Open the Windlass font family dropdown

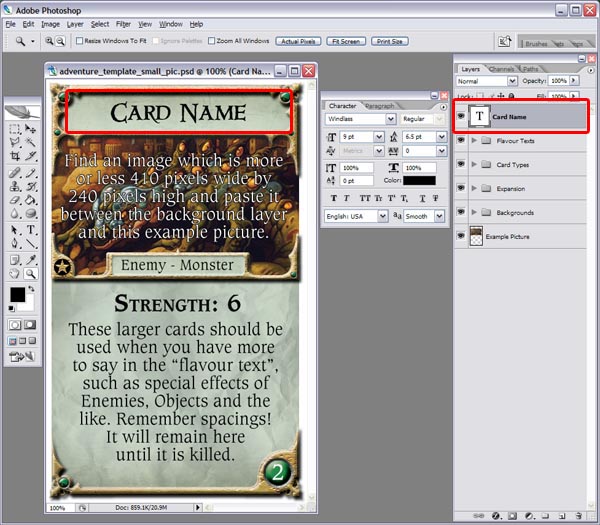point(390,119)
